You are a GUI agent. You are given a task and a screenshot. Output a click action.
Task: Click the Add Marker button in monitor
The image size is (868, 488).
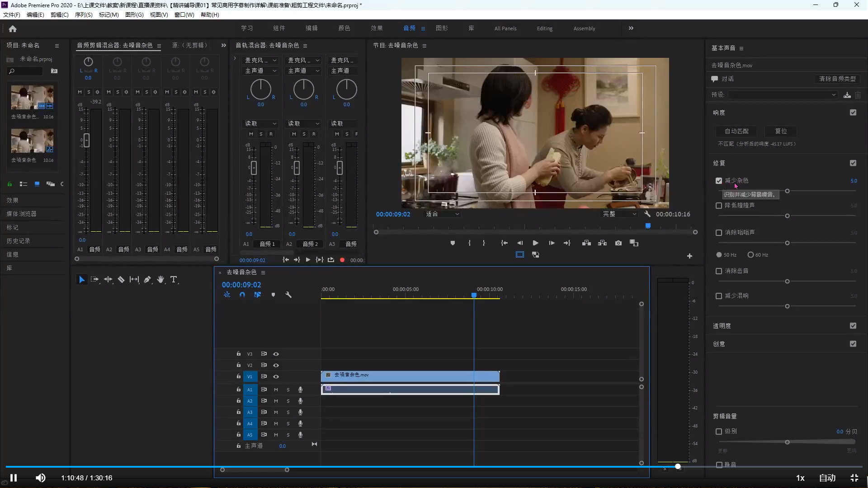point(453,243)
